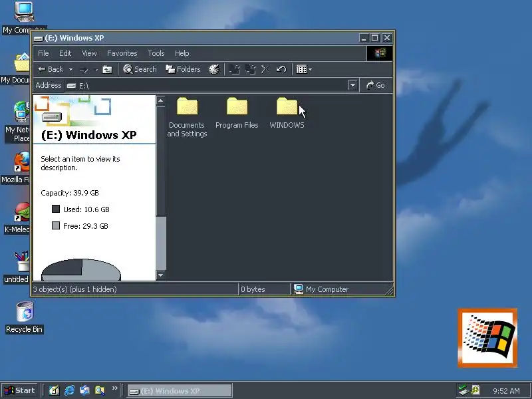Go back using the Back button
This screenshot has width=532, height=399.
(51, 69)
